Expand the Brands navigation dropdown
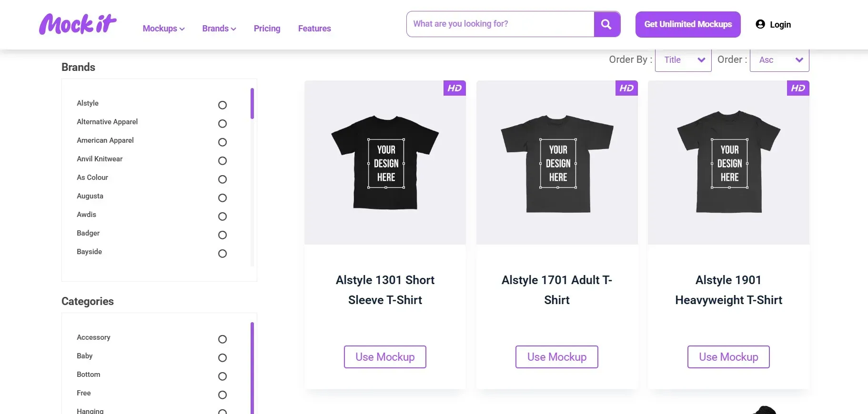The height and width of the screenshot is (414, 868). pyautogui.click(x=219, y=29)
